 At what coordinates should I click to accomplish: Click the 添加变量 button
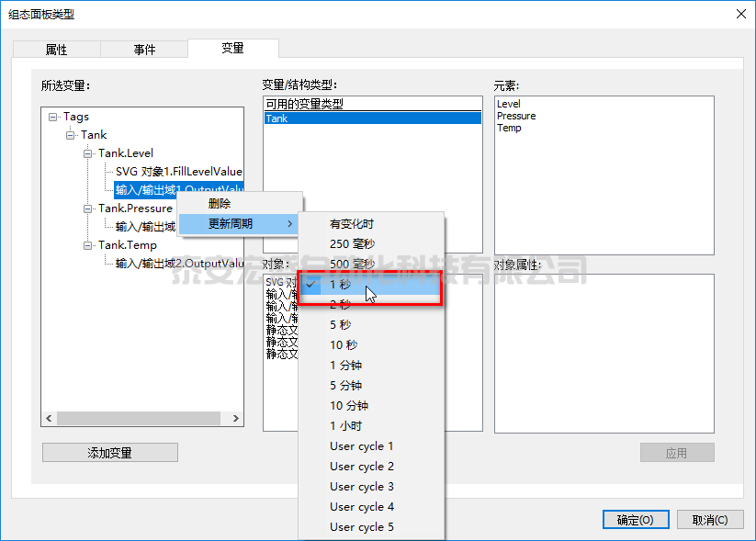click(109, 453)
